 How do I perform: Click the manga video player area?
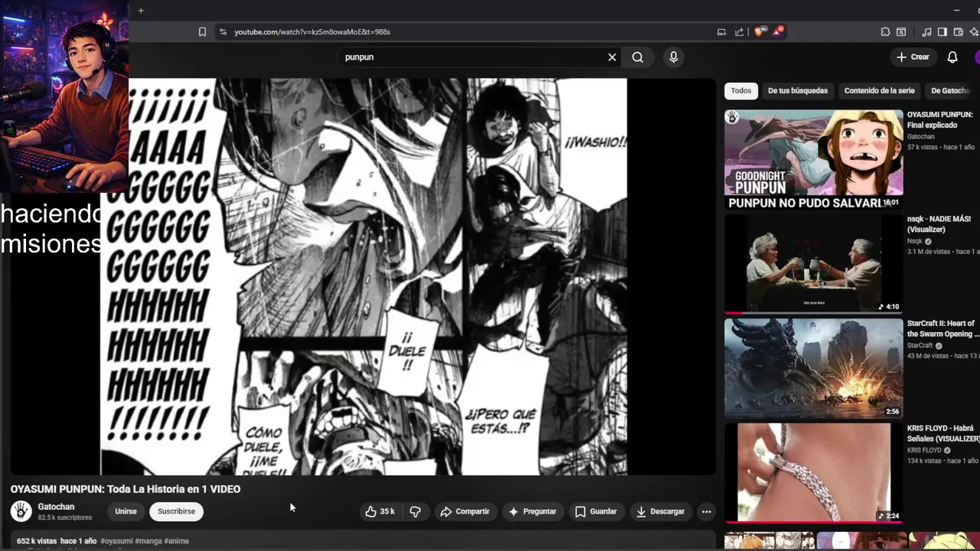(364, 276)
